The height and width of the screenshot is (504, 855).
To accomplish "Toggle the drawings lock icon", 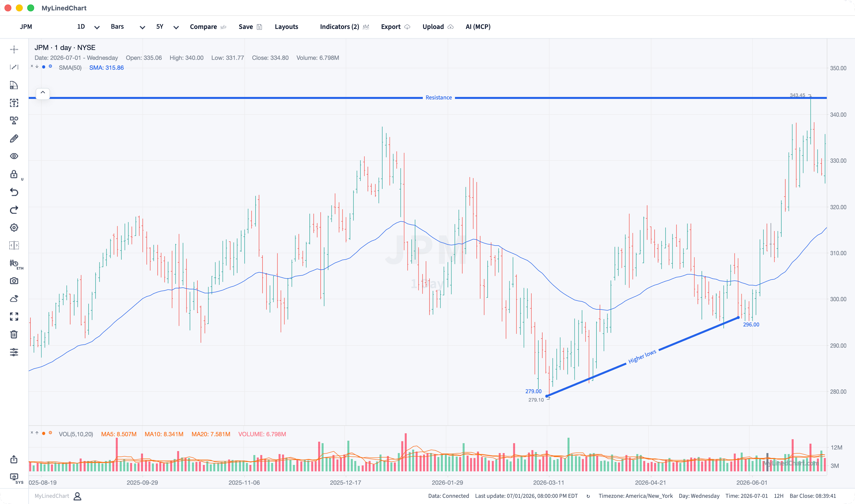I will click(x=14, y=174).
